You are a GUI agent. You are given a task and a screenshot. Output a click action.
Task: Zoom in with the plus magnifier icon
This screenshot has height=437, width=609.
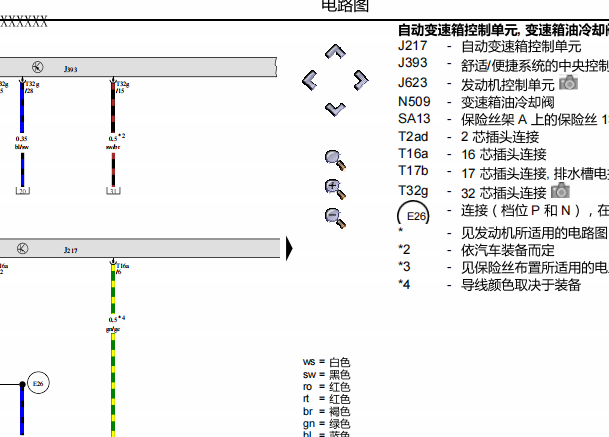pos(335,189)
